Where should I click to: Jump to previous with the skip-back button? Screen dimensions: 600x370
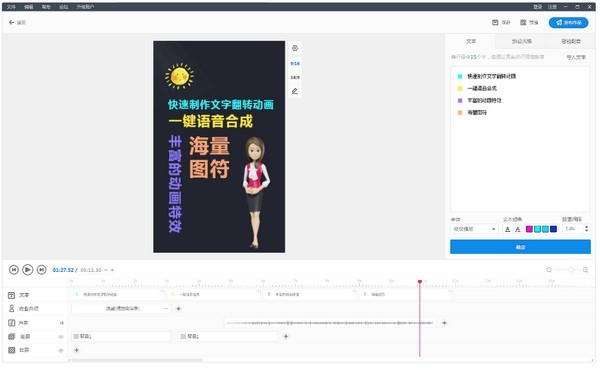coord(14,270)
